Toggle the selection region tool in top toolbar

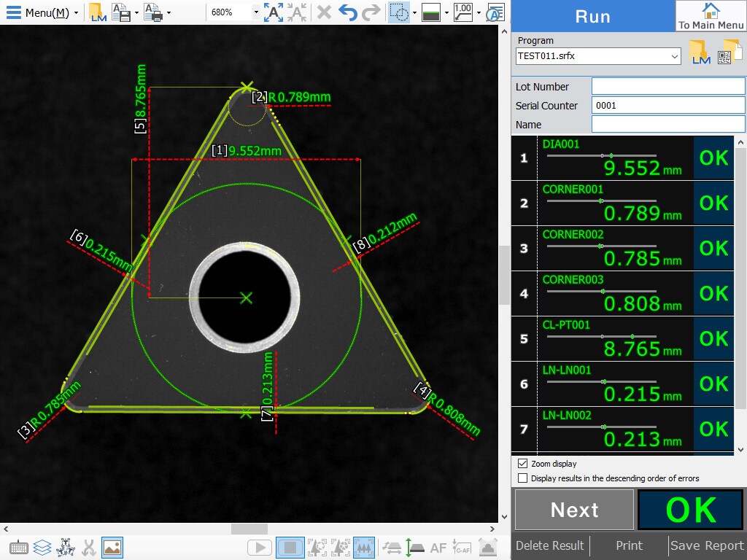pyautogui.click(x=398, y=12)
